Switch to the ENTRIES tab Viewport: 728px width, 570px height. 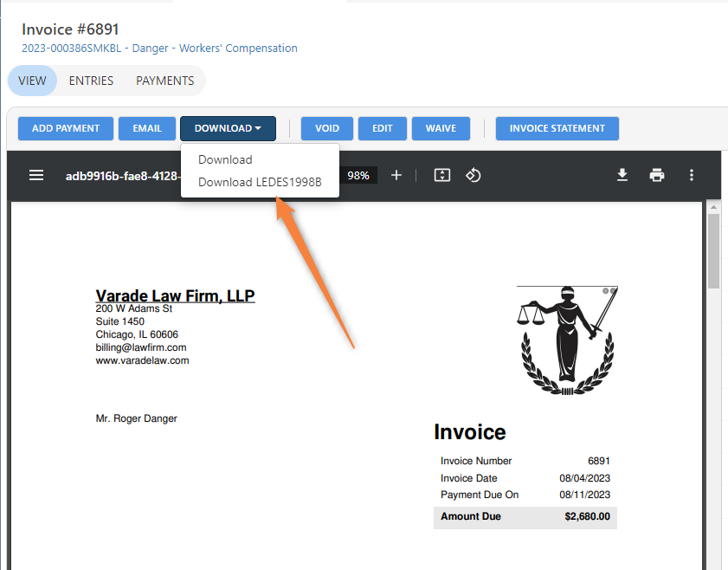[x=91, y=80]
